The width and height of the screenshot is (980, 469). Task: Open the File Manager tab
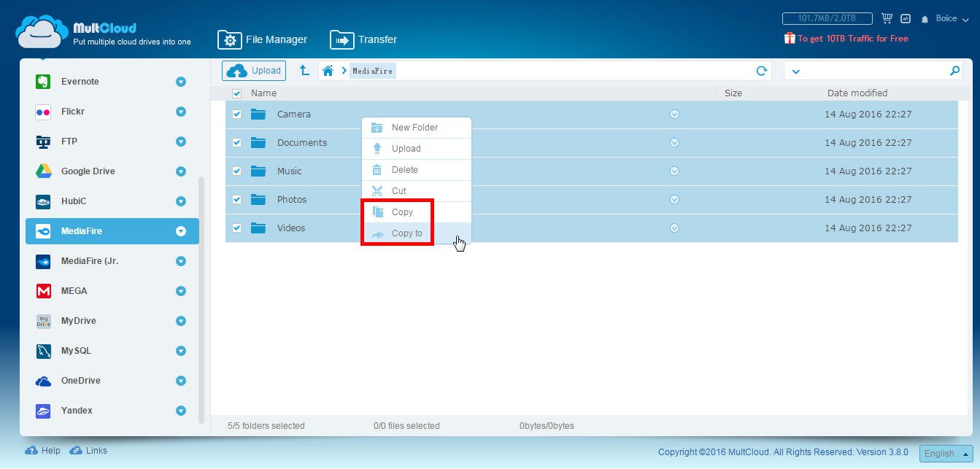pyautogui.click(x=262, y=39)
